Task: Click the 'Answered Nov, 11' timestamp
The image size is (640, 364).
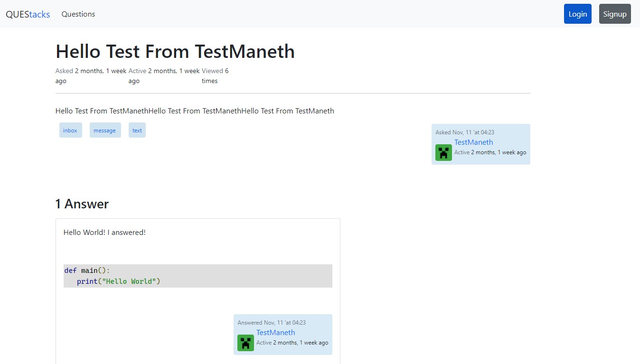Action: click(x=271, y=323)
